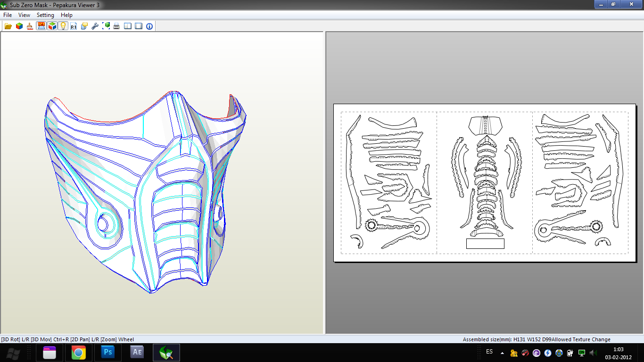This screenshot has width=644, height=362.
Task: Open settings via the wrench icon
Action: 95,26
